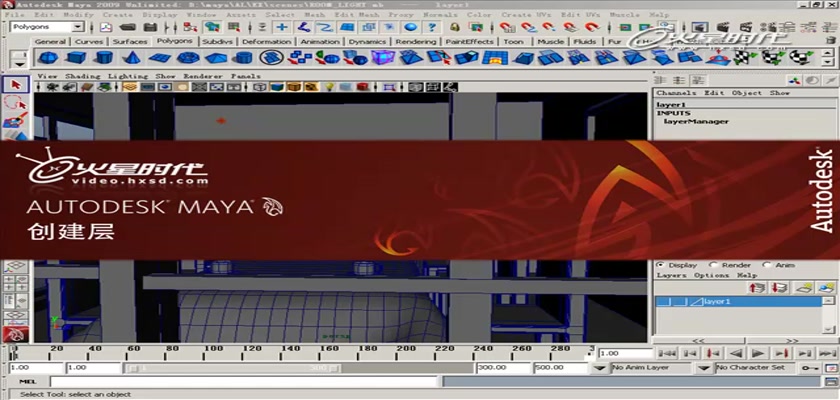Click the New Scene icon

pos(107,27)
